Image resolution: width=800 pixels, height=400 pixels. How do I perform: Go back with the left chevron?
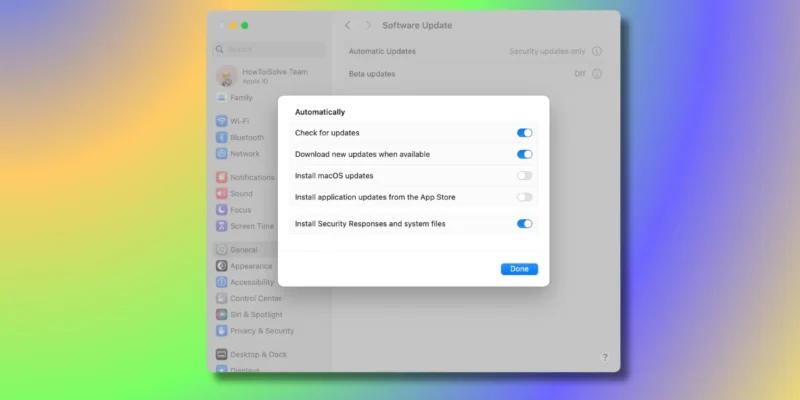click(x=347, y=25)
